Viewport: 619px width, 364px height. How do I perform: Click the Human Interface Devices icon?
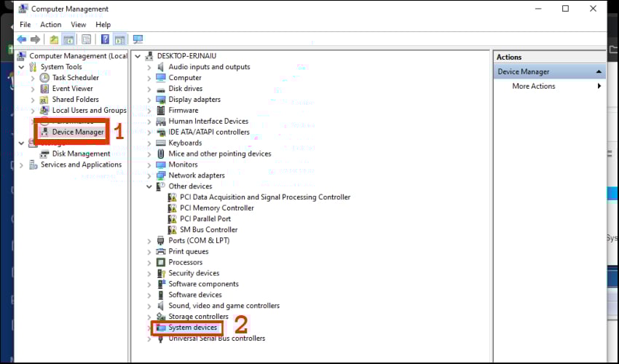161,121
